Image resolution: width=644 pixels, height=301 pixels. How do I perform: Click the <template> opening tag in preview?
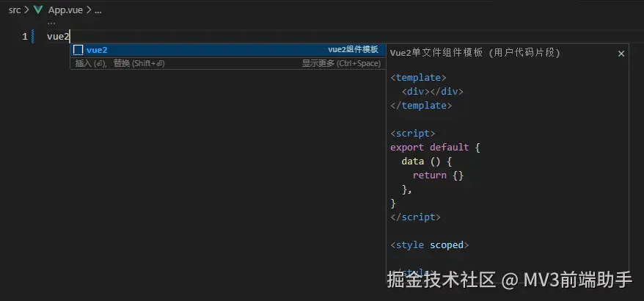click(418, 77)
